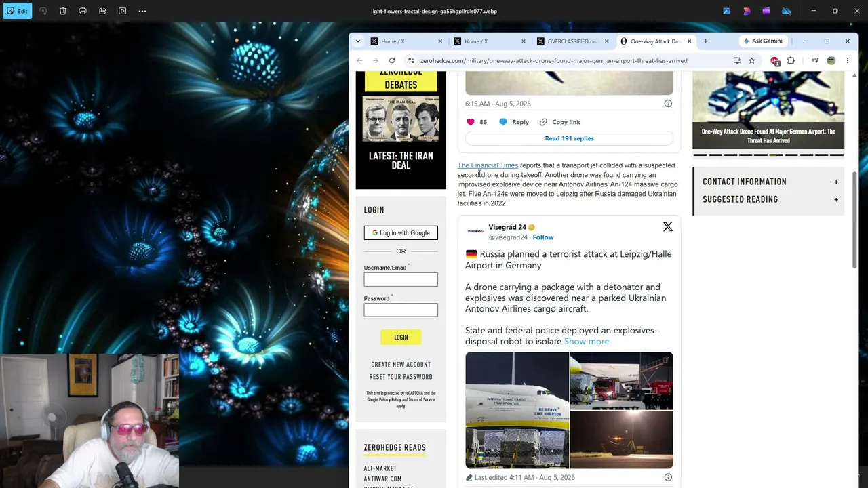Viewport: 868px width, 488px height.
Task: Open Chrome three-dot menu
Action: click(x=847, y=60)
